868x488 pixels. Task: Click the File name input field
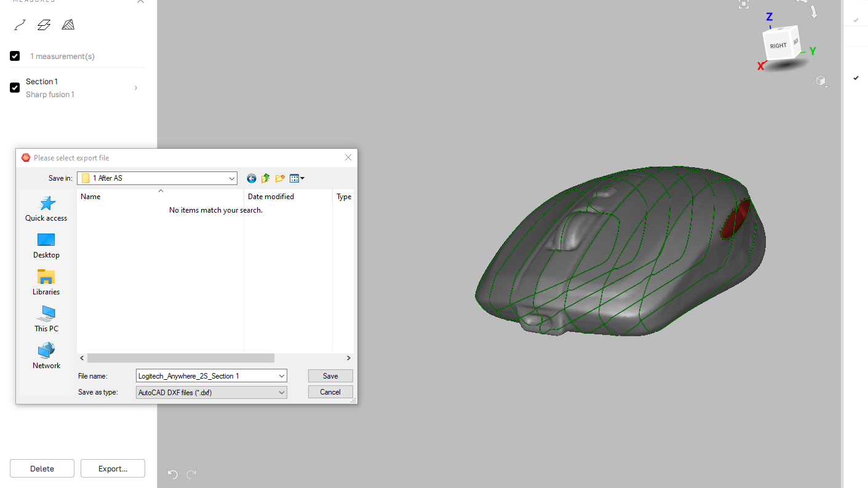coord(207,376)
